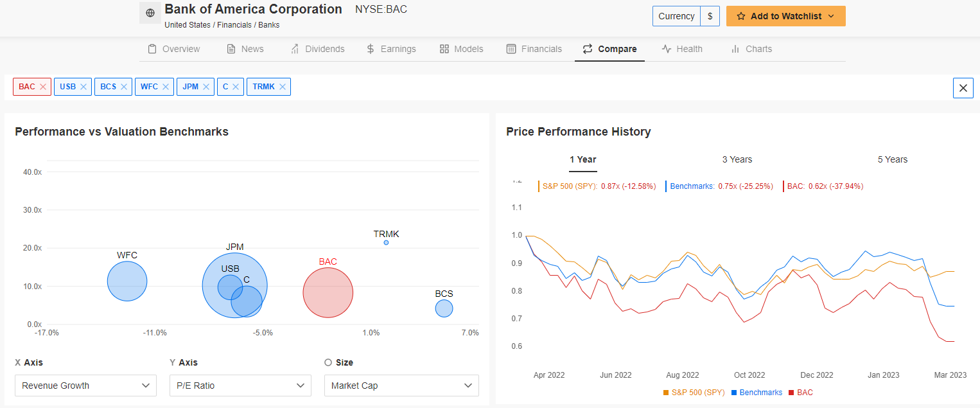Click the Earnings dollar icon

point(371,49)
